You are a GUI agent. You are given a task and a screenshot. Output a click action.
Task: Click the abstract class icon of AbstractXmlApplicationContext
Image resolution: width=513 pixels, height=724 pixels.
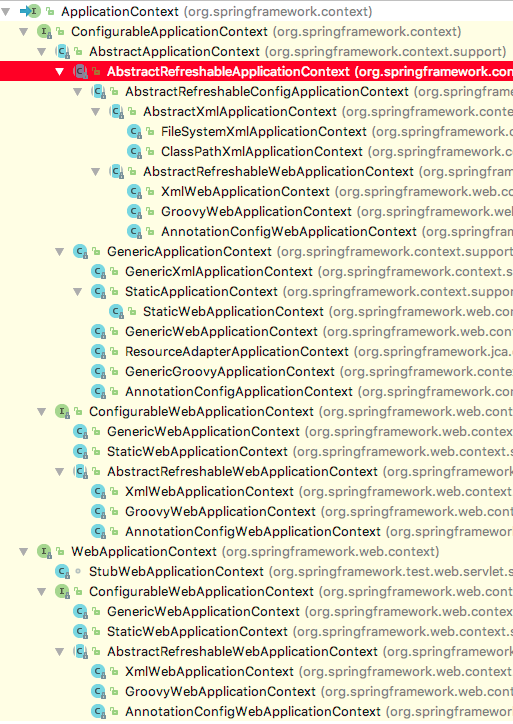click(x=116, y=111)
